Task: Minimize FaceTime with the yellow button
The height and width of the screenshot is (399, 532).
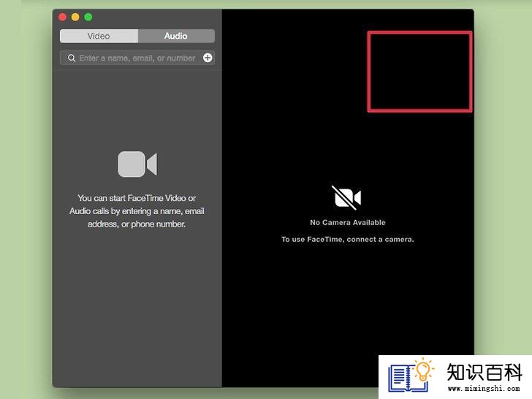Action: pos(75,17)
